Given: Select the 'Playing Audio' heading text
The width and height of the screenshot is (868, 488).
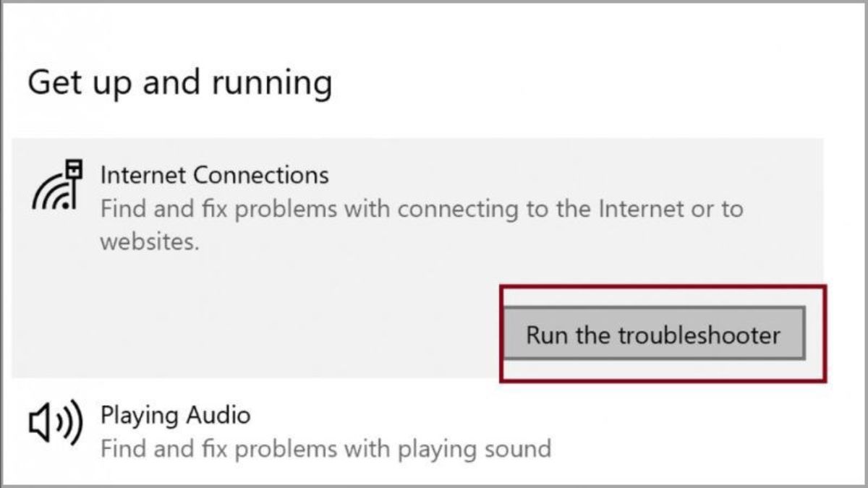Looking at the screenshot, I should coord(175,416).
